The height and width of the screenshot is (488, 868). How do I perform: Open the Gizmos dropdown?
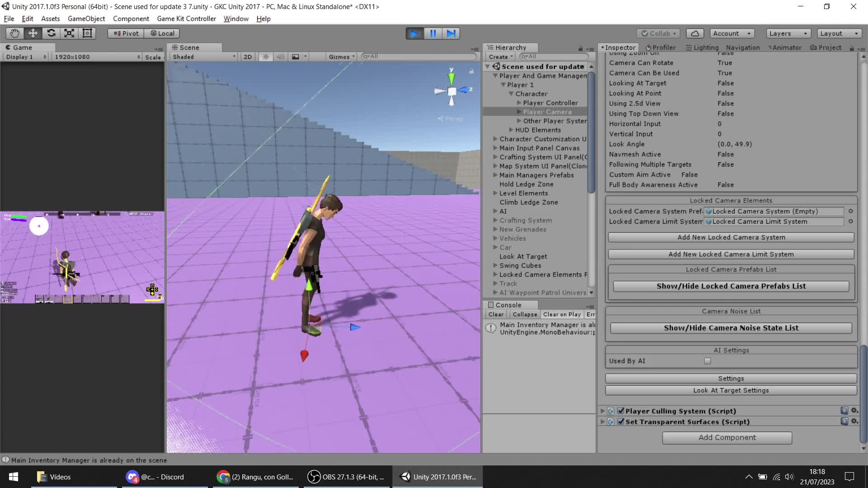(341, 57)
